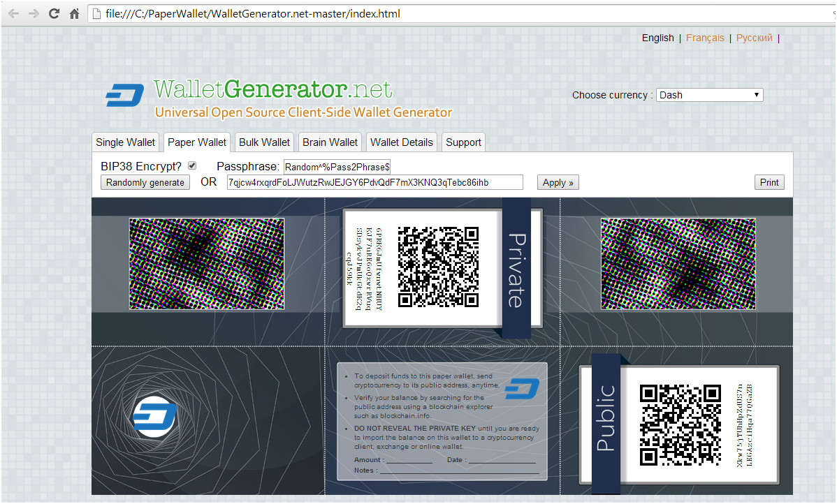This screenshot has width=837, height=504.
Task: Open the Single Wallet tab
Action: pyautogui.click(x=126, y=142)
